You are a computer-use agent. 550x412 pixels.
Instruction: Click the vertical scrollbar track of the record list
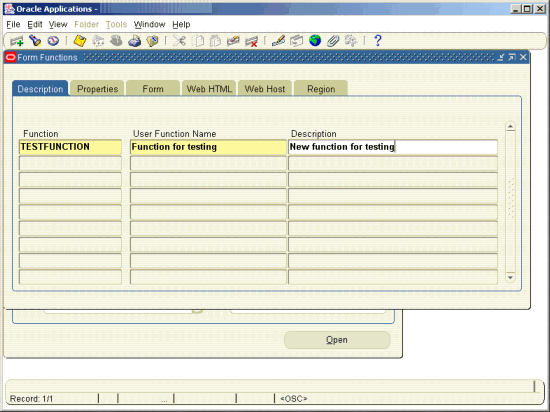click(510, 202)
